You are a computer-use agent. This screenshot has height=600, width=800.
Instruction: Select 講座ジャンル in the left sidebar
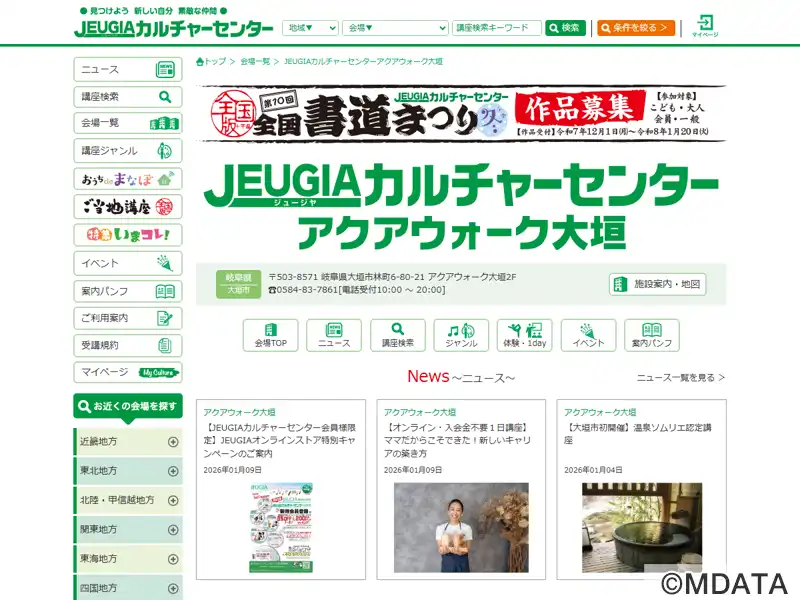[128, 151]
